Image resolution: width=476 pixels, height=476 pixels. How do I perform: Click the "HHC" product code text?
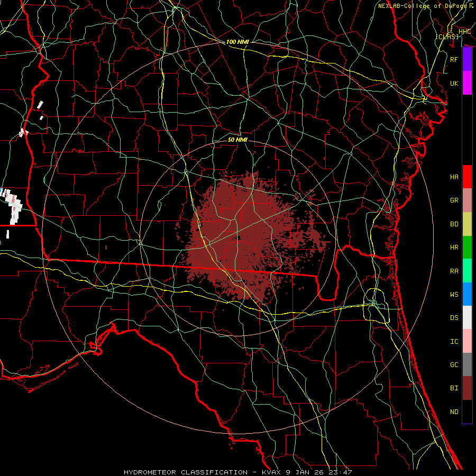[464, 32]
